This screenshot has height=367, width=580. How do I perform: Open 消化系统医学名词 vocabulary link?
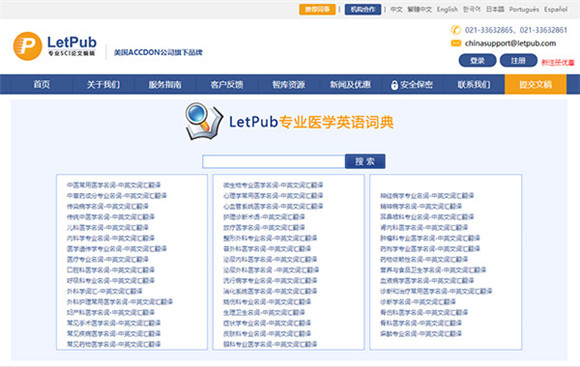pyautogui.click(x=270, y=291)
